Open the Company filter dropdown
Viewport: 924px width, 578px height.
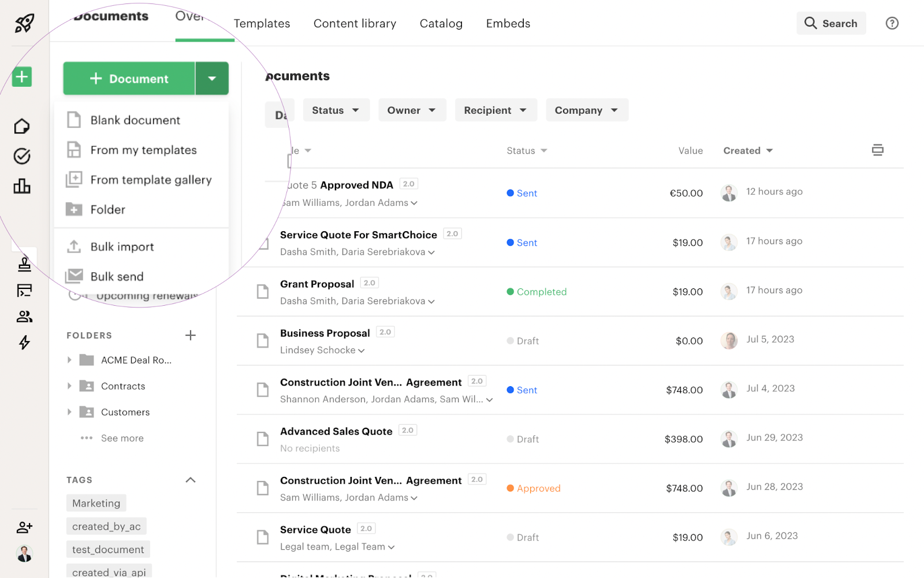click(587, 110)
